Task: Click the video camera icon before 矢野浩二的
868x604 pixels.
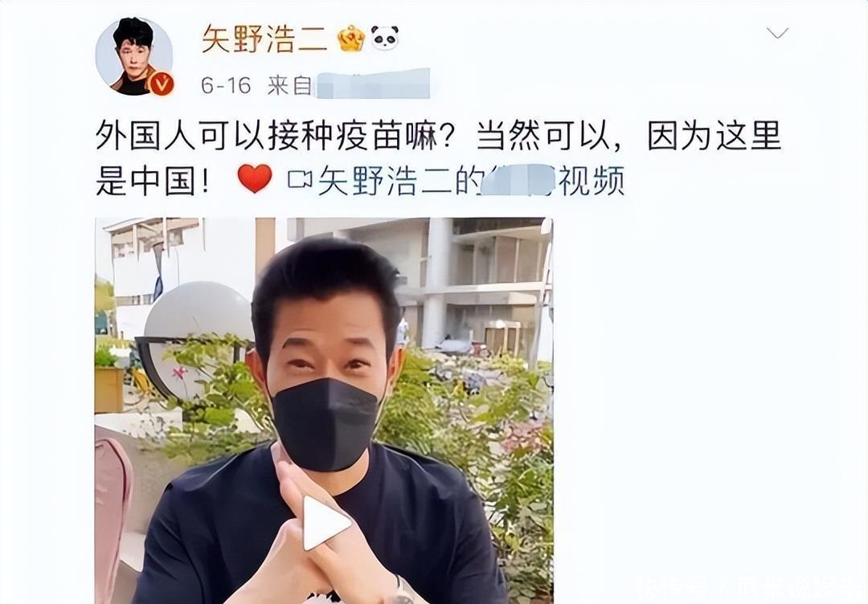Action: coord(300,179)
